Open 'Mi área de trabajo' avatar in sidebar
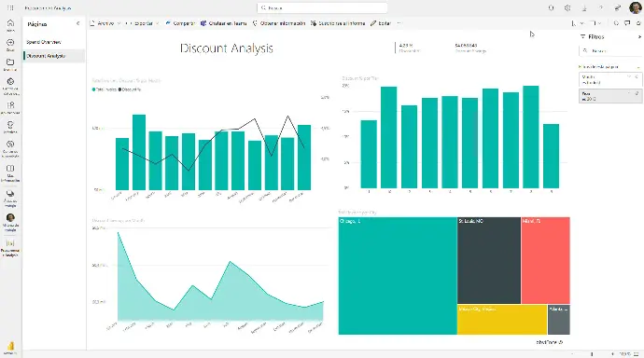Viewport: 644px width, 358px height. click(x=10, y=217)
